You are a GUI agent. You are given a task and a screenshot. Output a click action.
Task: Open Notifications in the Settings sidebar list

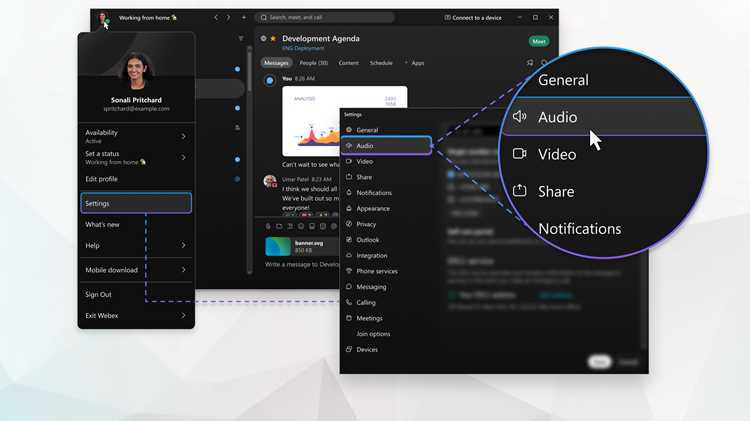pyautogui.click(x=386, y=193)
